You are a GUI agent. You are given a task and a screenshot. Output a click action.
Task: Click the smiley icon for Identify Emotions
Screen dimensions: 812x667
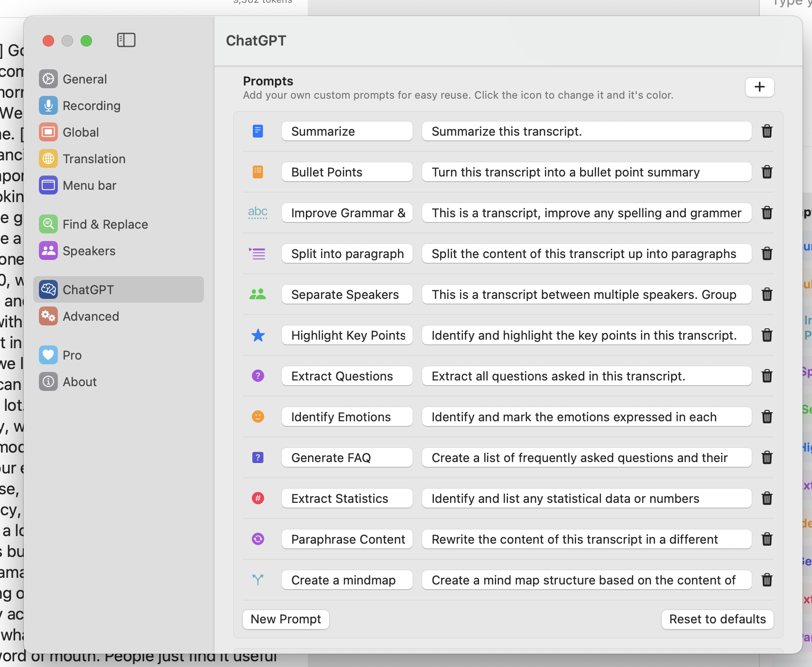[x=258, y=417]
